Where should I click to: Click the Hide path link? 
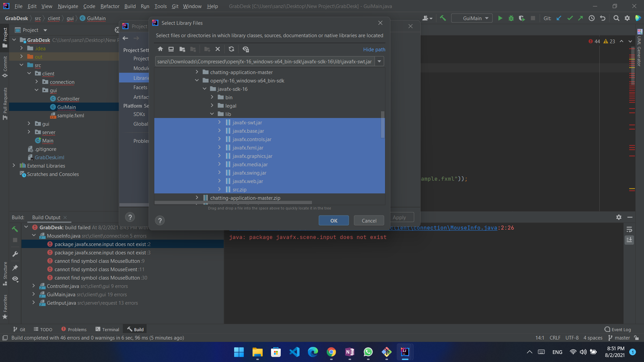pos(374,49)
